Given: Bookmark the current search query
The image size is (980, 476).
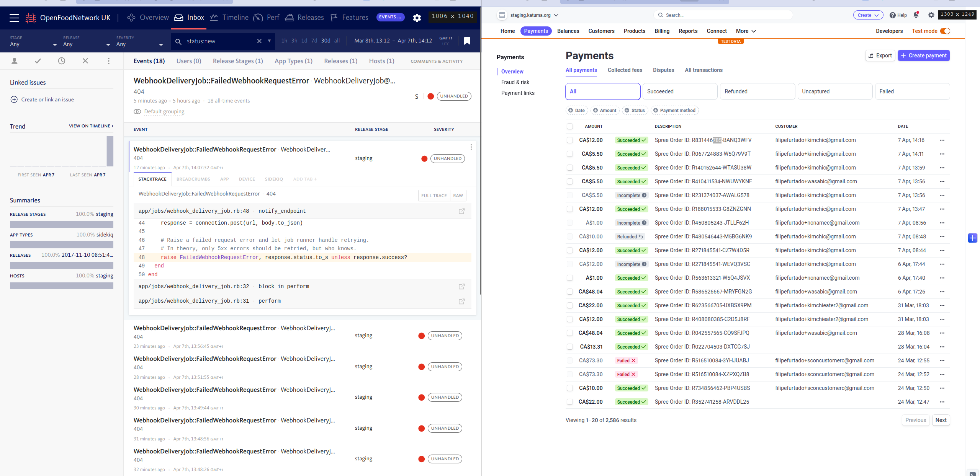Looking at the screenshot, I should [467, 41].
